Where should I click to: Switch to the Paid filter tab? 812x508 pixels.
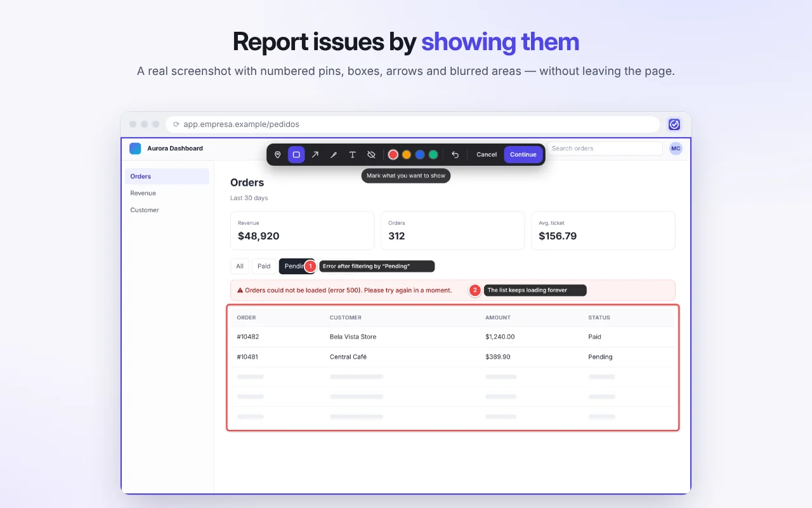click(x=264, y=266)
